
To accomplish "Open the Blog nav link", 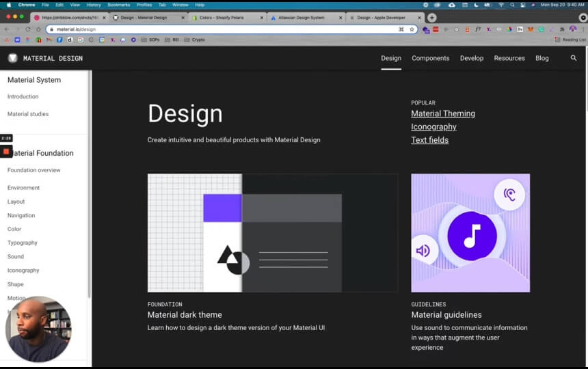I will point(542,58).
